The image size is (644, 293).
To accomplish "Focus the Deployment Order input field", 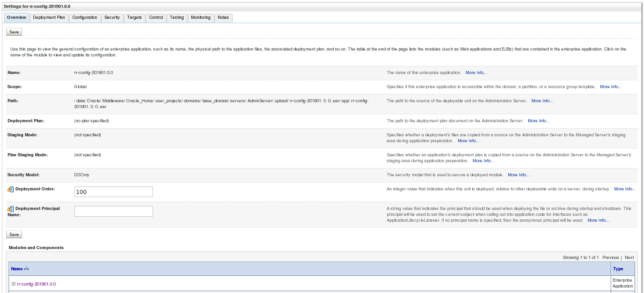I will point(113,192).
